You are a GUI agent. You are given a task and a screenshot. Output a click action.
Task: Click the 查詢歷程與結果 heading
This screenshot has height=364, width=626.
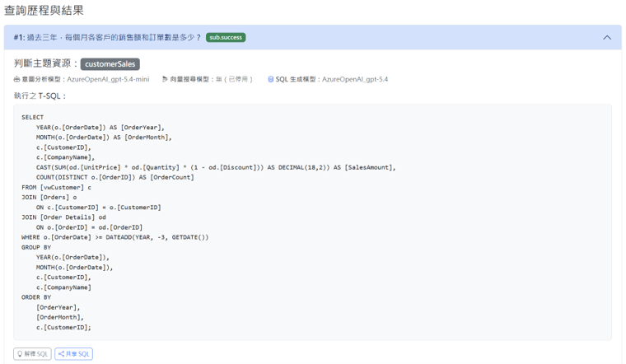coord(44,10)
